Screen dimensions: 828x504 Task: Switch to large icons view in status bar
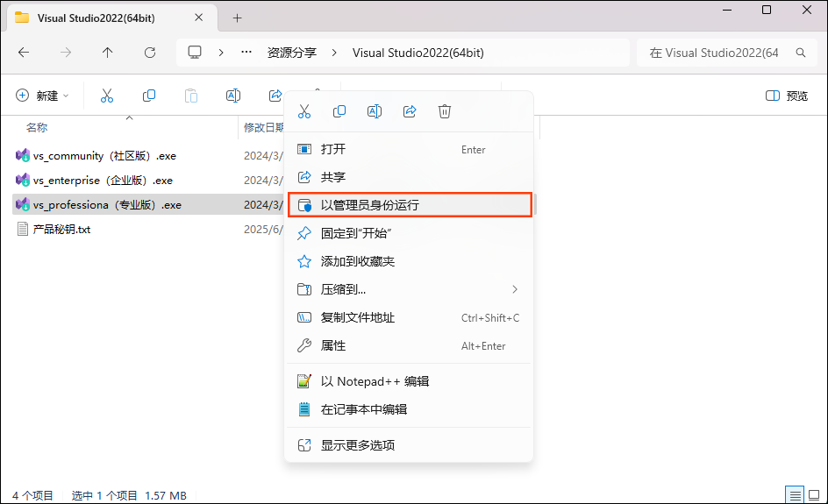pos(814,495)
